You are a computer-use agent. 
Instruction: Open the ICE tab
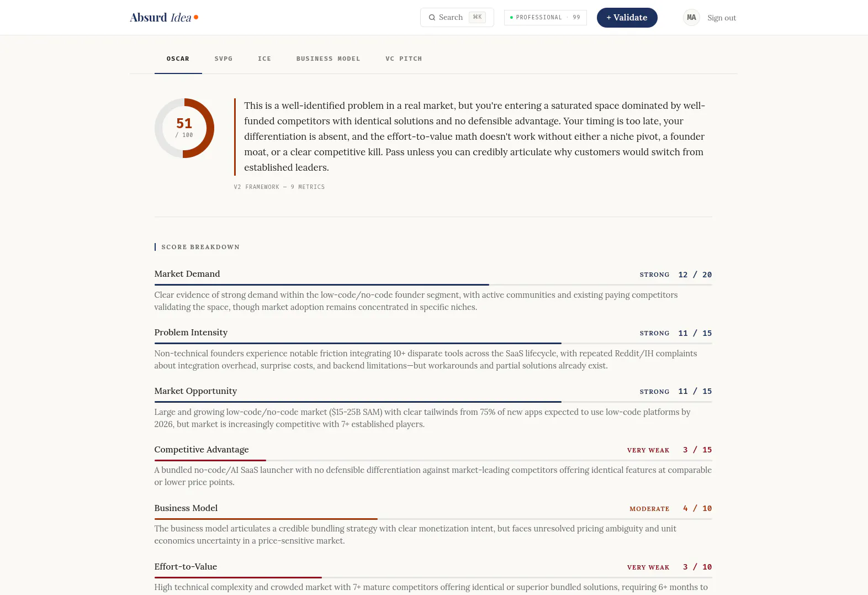pyautogui.click(x=264, y=59)
